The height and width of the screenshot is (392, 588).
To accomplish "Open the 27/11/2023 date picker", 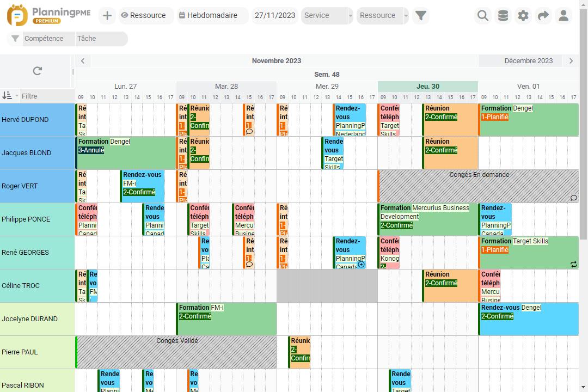I will (275, 15).
